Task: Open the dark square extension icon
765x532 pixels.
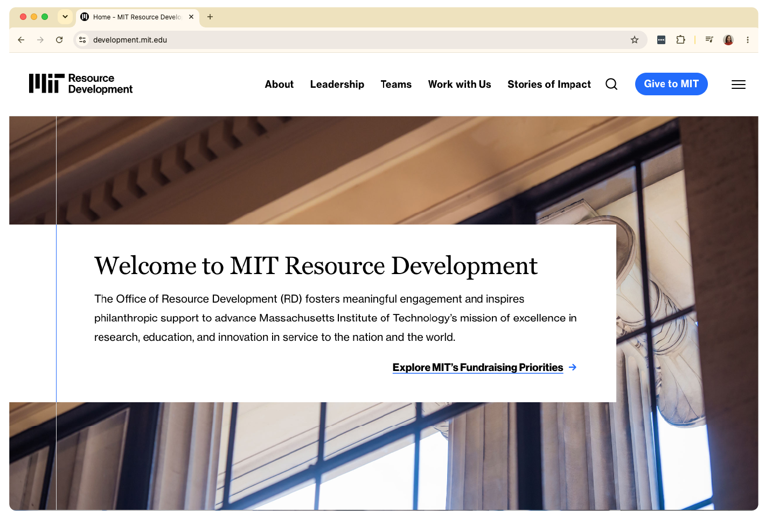Action: click(x=661, y=40)
